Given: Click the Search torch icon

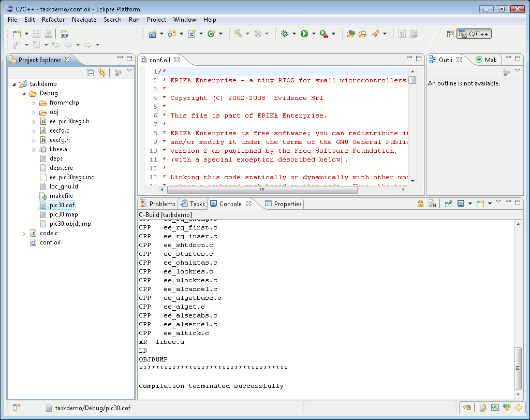Looking at the screenshot, I should [375, 34].
